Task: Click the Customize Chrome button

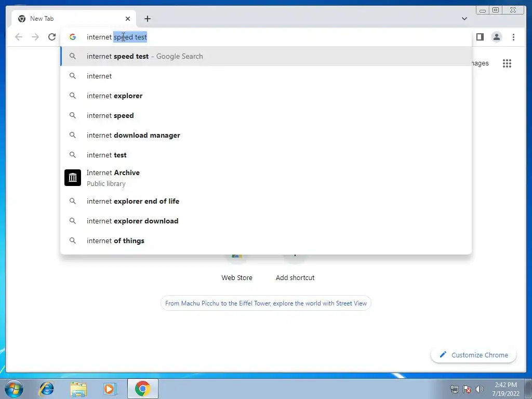Action: 474,355
